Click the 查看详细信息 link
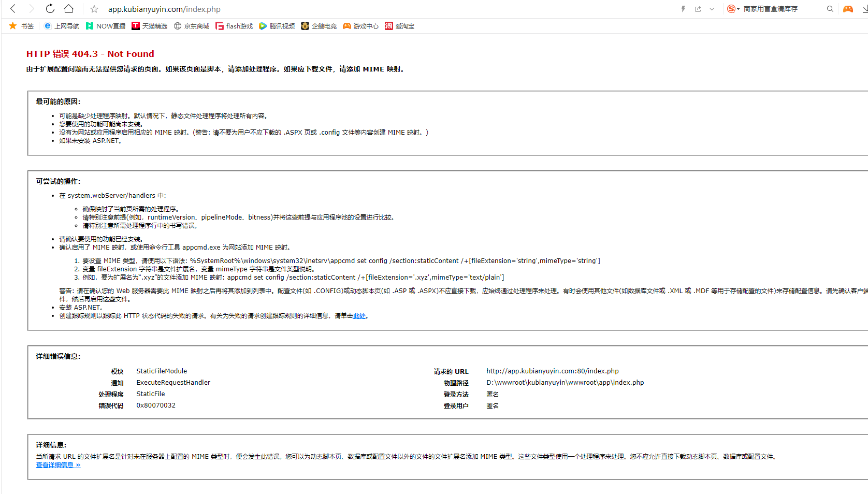Viewport: 868px width, 494px height. [58, 465]
